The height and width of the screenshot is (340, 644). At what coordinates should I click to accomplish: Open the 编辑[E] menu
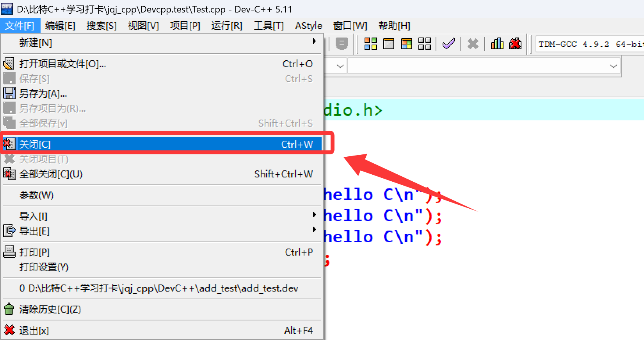point(60,26)
